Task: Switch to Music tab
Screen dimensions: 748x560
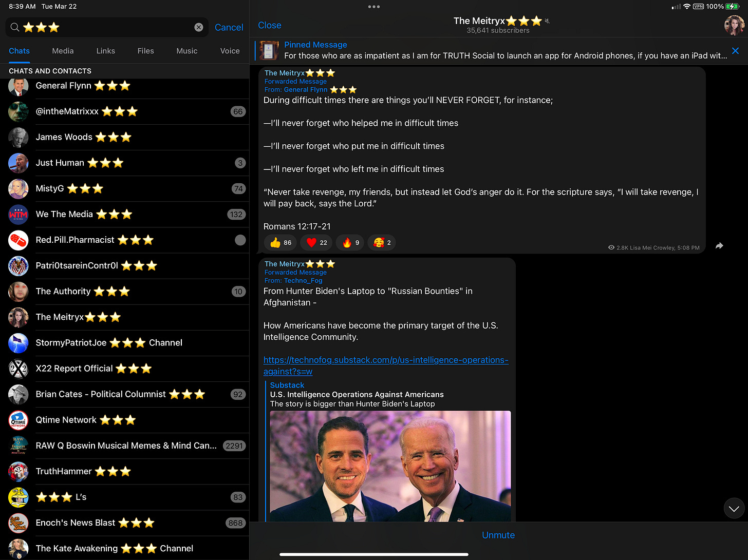Action: point(186,51)
